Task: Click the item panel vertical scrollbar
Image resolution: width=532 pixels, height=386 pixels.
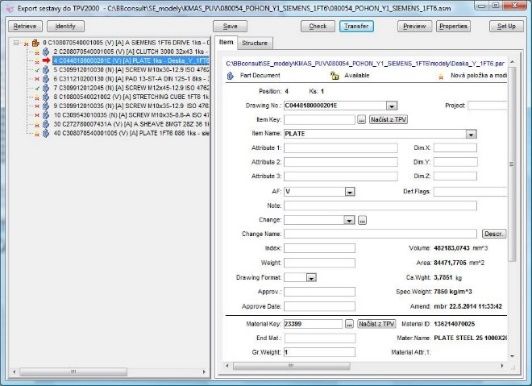Action: (512, 165)
